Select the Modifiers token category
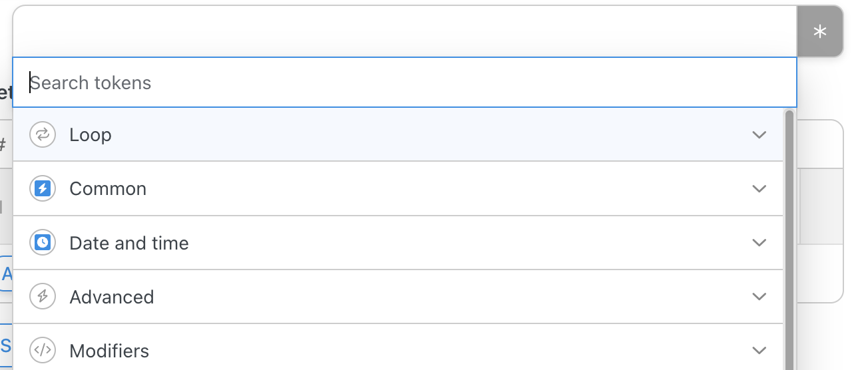This screenshot has width=868, height=370. [398, 347]
